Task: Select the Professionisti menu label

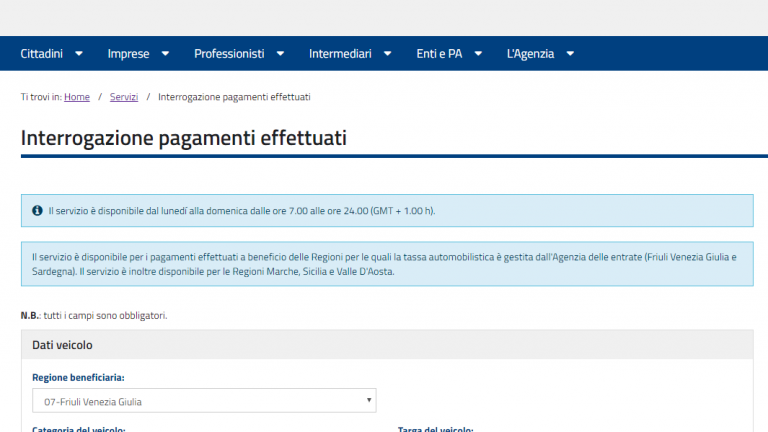Action: tap(229, 54)
